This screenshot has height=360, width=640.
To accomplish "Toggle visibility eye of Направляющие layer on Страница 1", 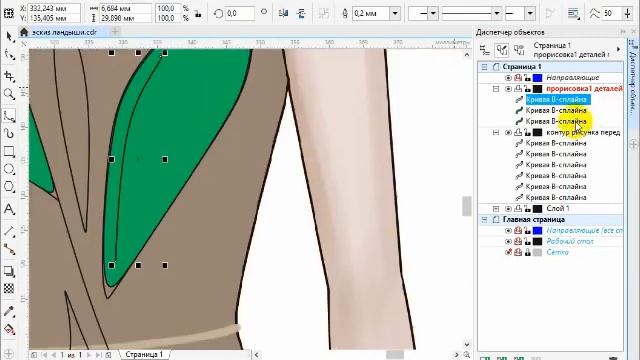I will pos(508,78).
